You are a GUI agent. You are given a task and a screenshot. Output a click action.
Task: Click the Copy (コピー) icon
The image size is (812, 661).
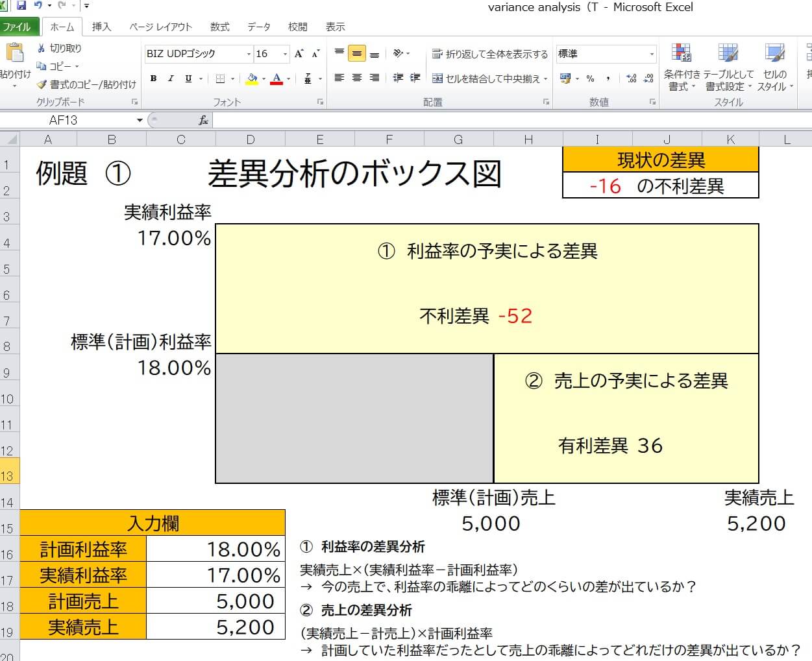click(42, 66)
